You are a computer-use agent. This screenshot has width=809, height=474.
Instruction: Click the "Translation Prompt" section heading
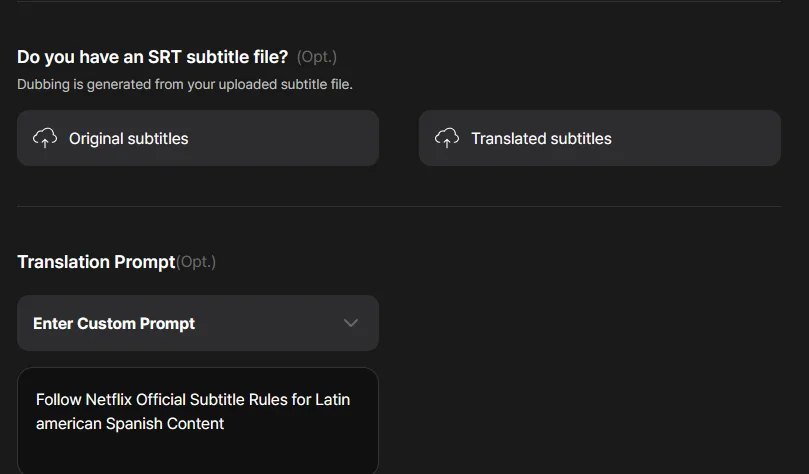[x=96, y=262]
